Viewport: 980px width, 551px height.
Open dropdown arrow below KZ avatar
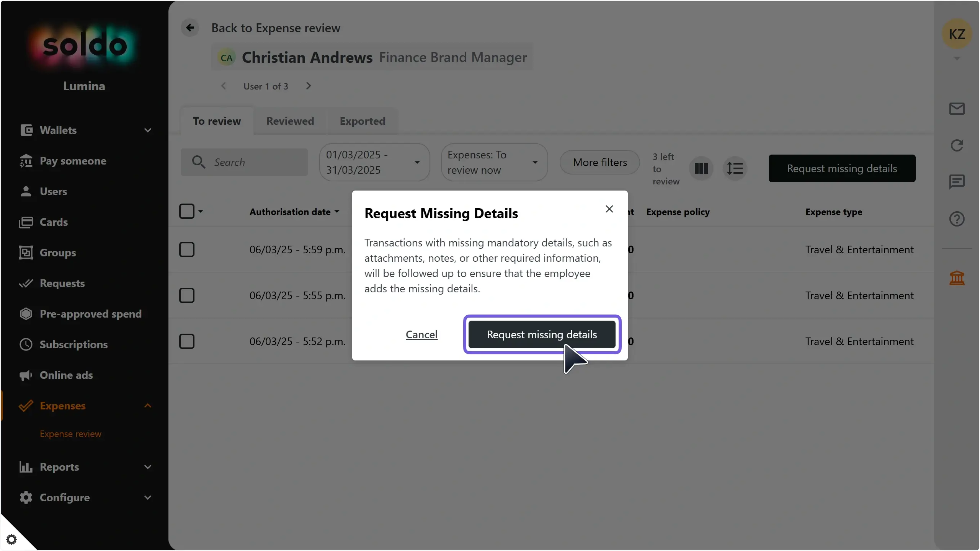(957, 59)
